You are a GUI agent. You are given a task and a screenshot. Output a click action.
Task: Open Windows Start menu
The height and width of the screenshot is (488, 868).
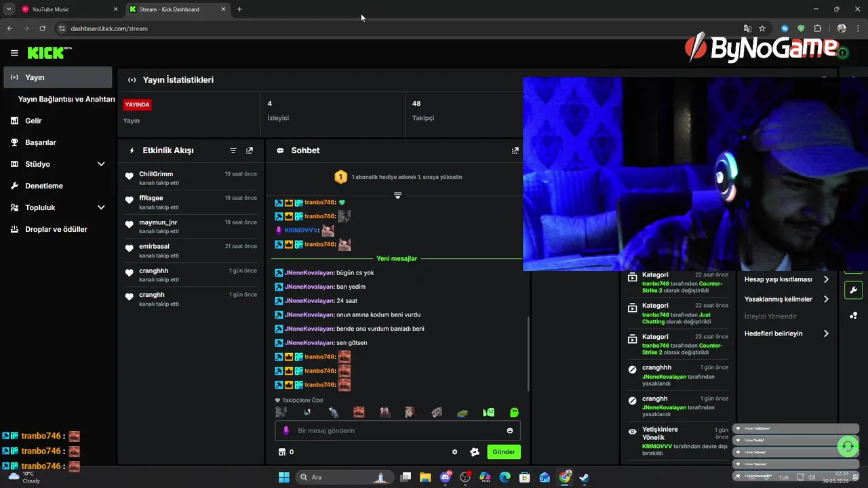pos(284,477)
